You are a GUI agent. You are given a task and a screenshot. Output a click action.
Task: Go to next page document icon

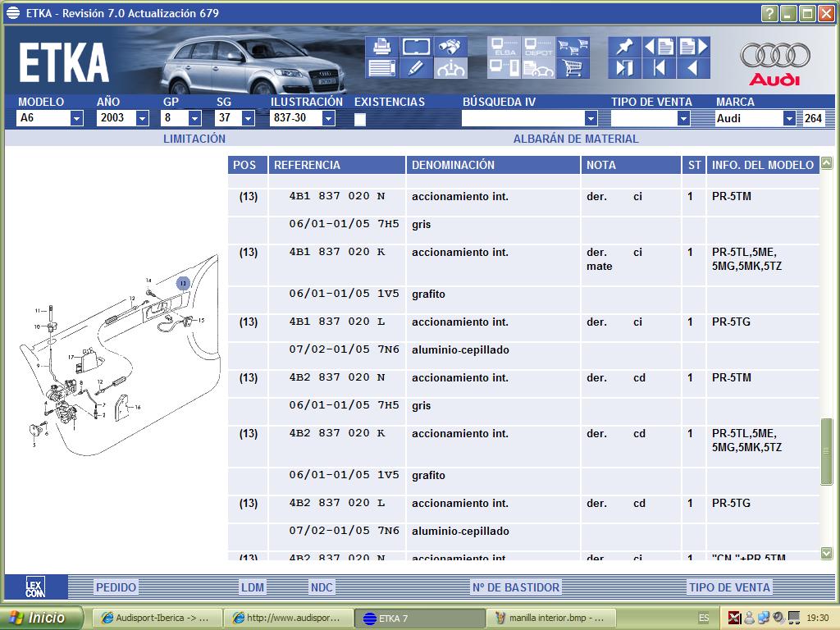(x=693, y=47)
